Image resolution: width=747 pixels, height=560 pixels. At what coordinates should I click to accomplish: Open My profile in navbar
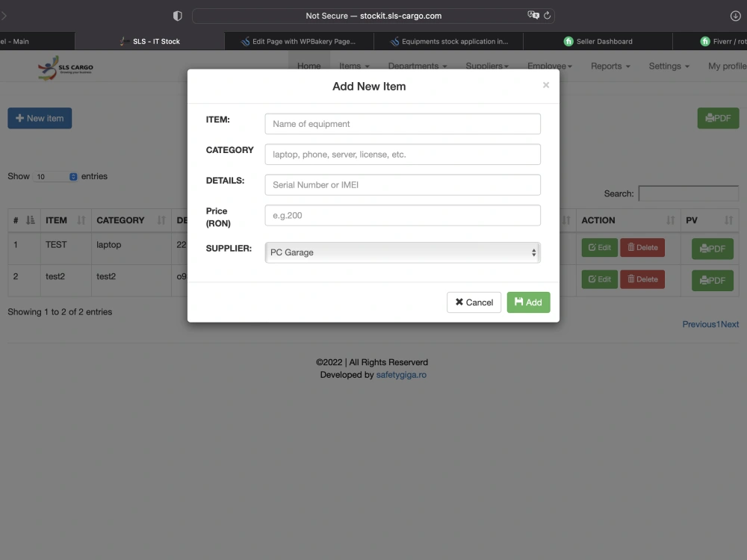pyautogui.click(x=727, y=66)
